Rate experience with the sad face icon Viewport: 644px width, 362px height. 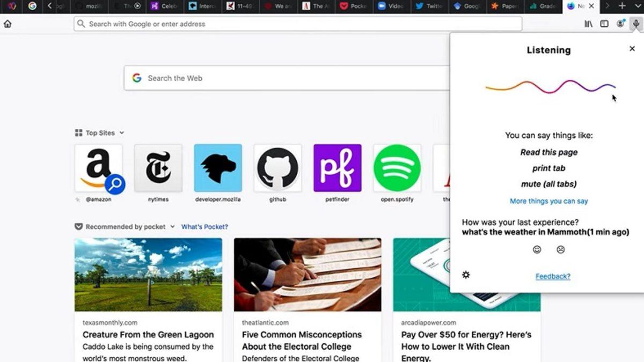(560, 250)
